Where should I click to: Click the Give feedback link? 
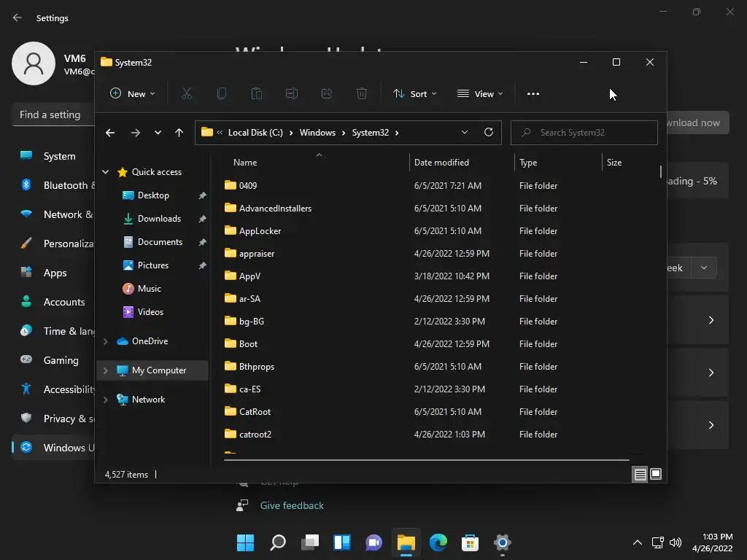[292, 506]
